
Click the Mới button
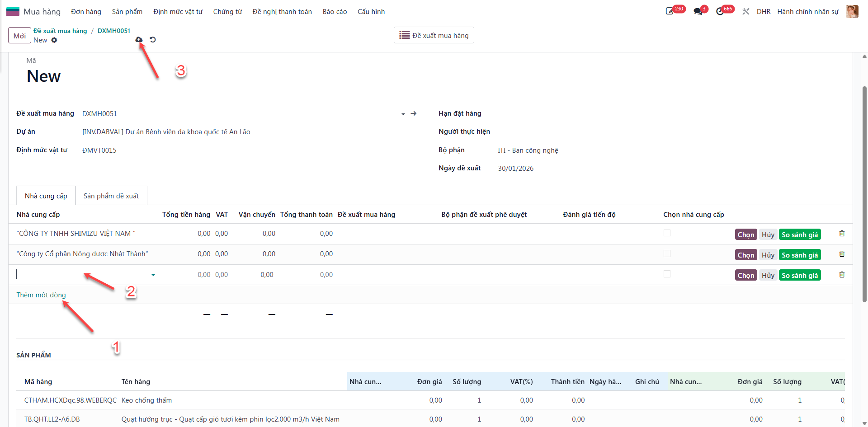(x=19, y=36)
